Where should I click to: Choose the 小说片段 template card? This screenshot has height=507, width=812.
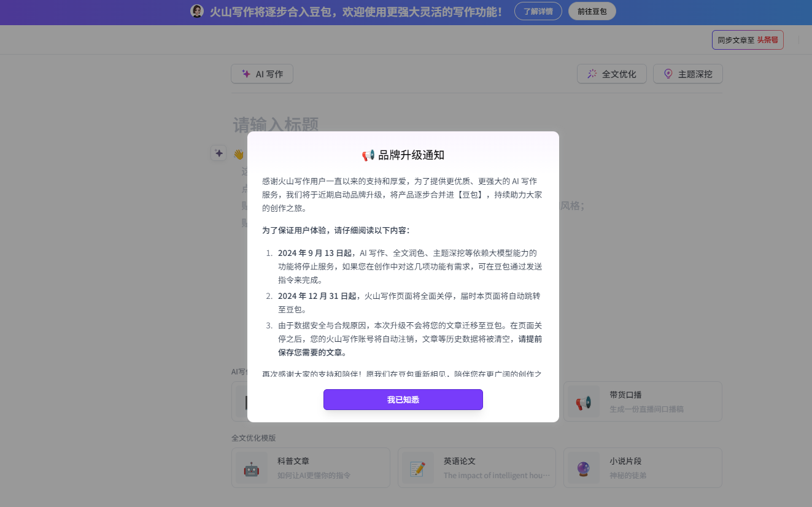pos(643,468)
